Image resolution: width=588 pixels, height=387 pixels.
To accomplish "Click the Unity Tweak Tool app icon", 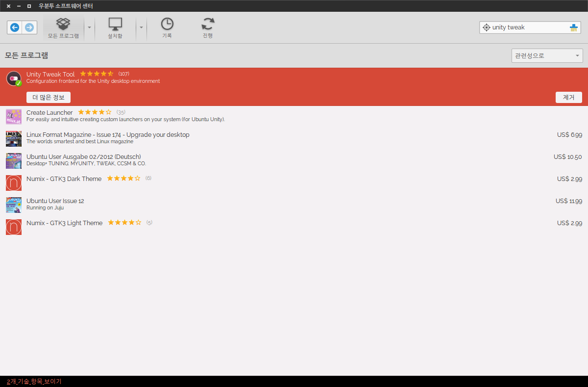I will click(14, 79).
